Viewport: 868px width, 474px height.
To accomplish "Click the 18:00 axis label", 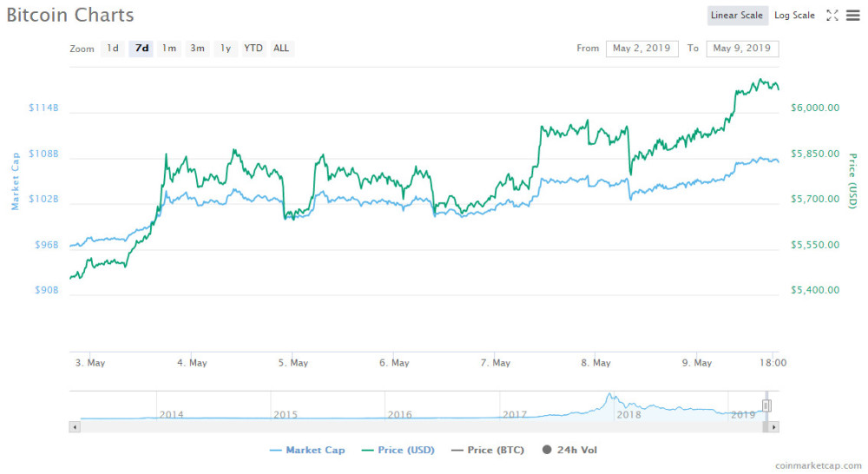I will 773,363.
